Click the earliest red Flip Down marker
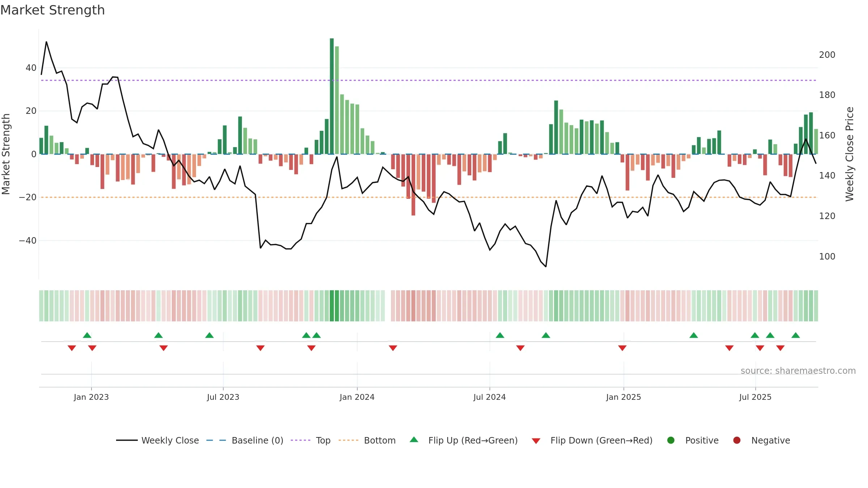The image size is (868, 488). coord(72,348)
